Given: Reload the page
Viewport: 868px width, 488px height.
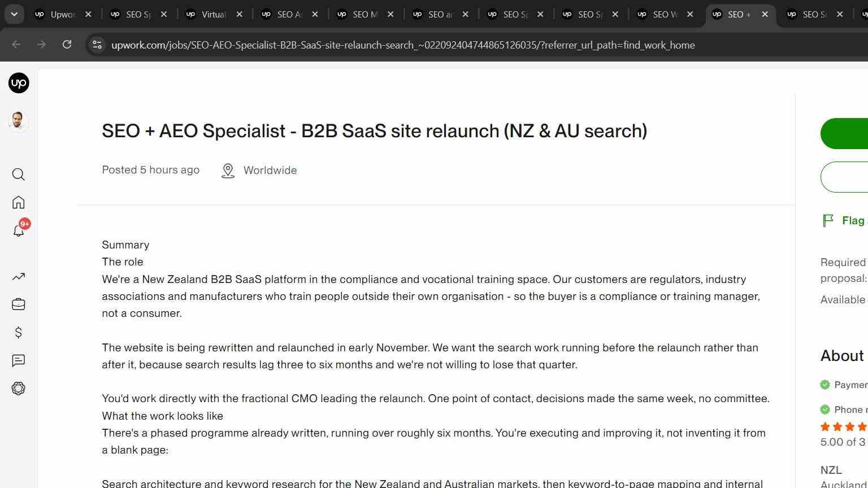Looking at the screenshot, I should pos(67,45).
